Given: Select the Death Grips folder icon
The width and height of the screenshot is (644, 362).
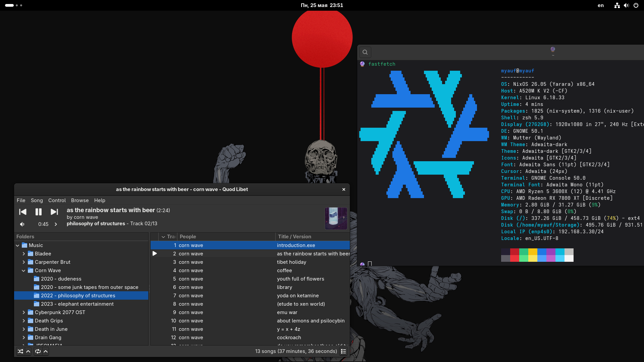Looking at the screenshot, I should (x=31, y=321).
